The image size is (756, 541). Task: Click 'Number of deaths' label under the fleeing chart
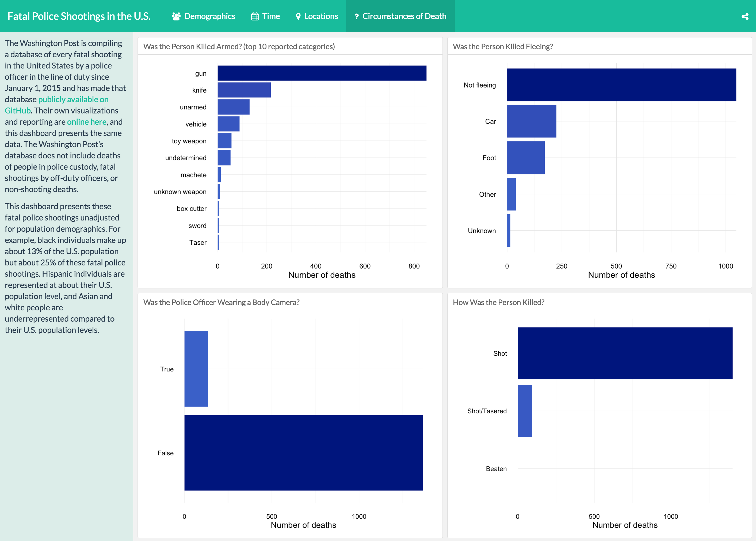coord(621,275)
